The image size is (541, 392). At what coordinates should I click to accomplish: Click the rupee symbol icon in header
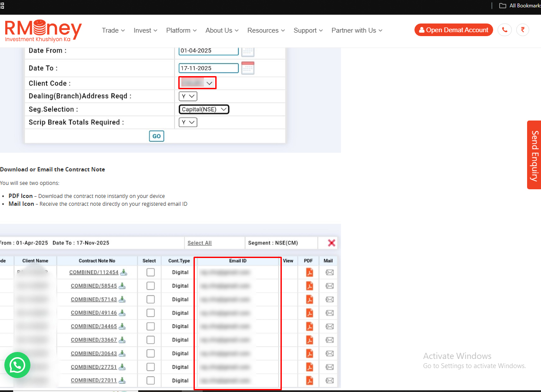[x=522, y=30]
